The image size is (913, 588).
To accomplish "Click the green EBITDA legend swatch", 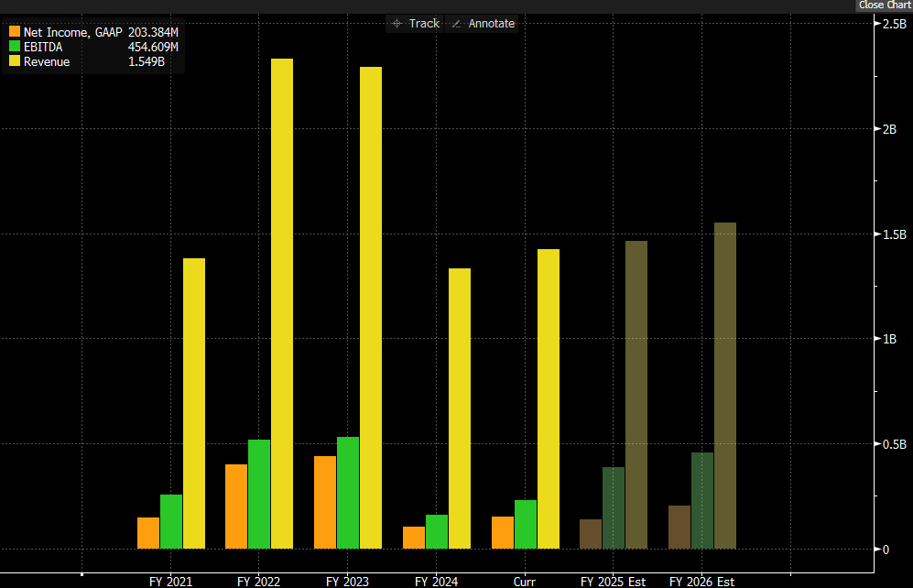I will tap(14, 47).
